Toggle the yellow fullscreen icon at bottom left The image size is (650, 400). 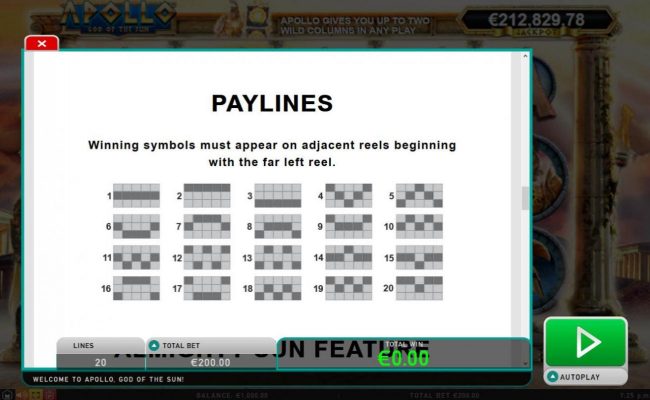coord(35,395)
